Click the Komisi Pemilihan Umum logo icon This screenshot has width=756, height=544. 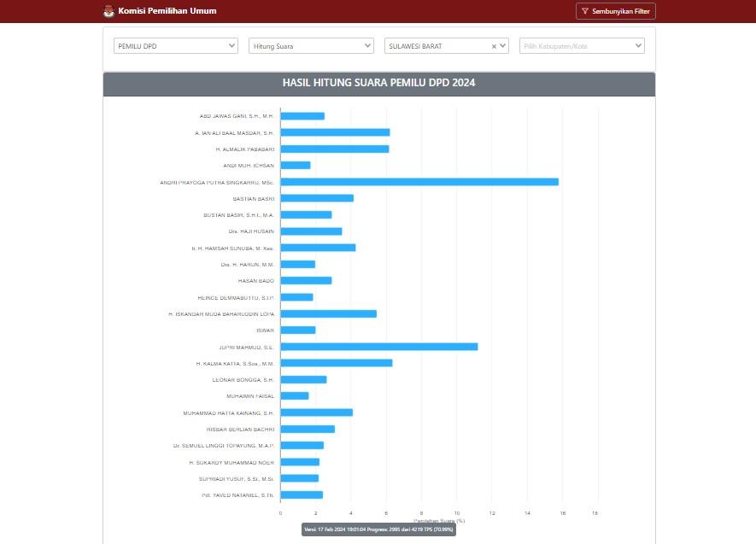108,11
